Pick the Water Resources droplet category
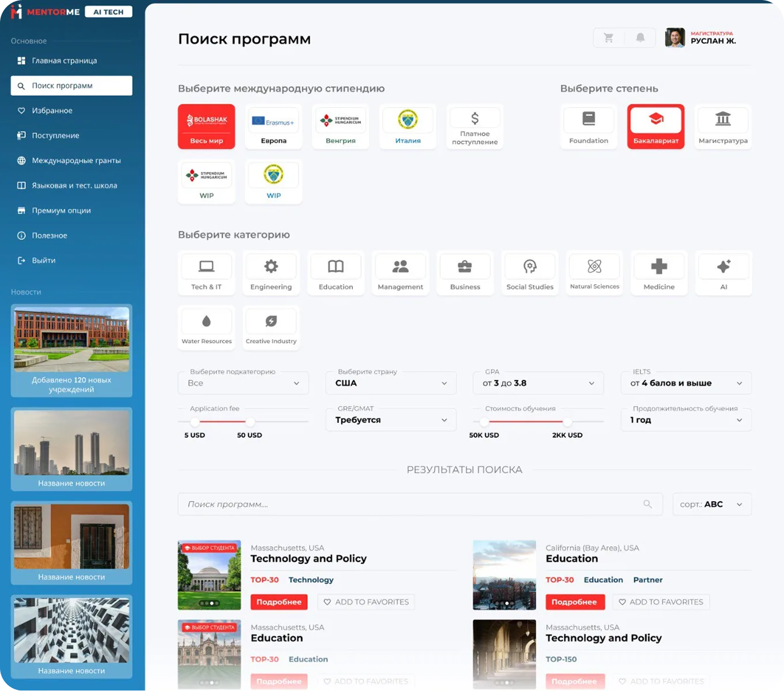 pyautogui.click(x=206, y=327)
